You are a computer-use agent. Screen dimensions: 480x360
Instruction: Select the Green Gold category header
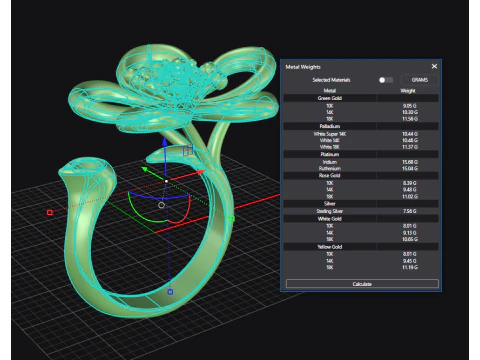[x=361, y=98]
